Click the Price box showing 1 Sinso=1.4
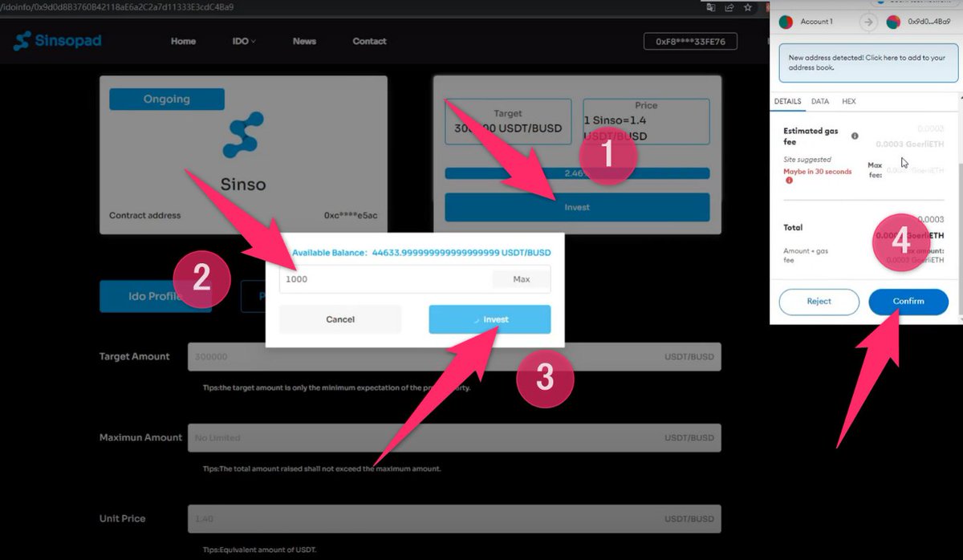The width and height of the screenshot is (963, 560). click(x=646, y=121)
